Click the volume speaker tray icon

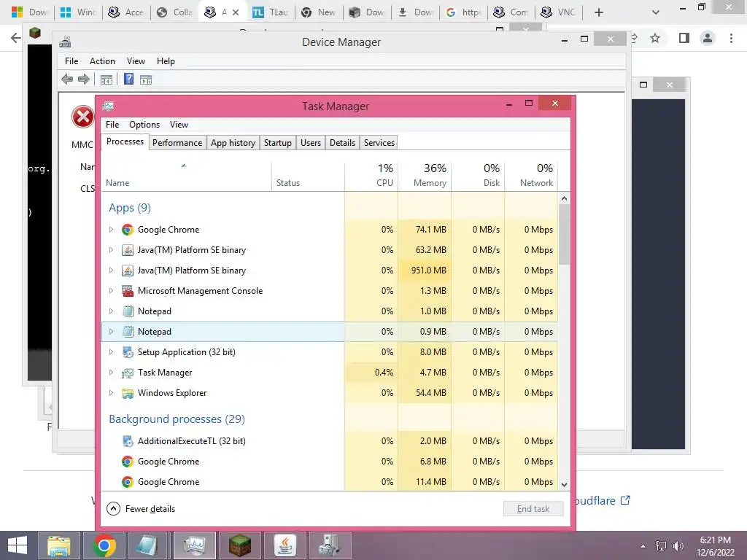point(678,546)
